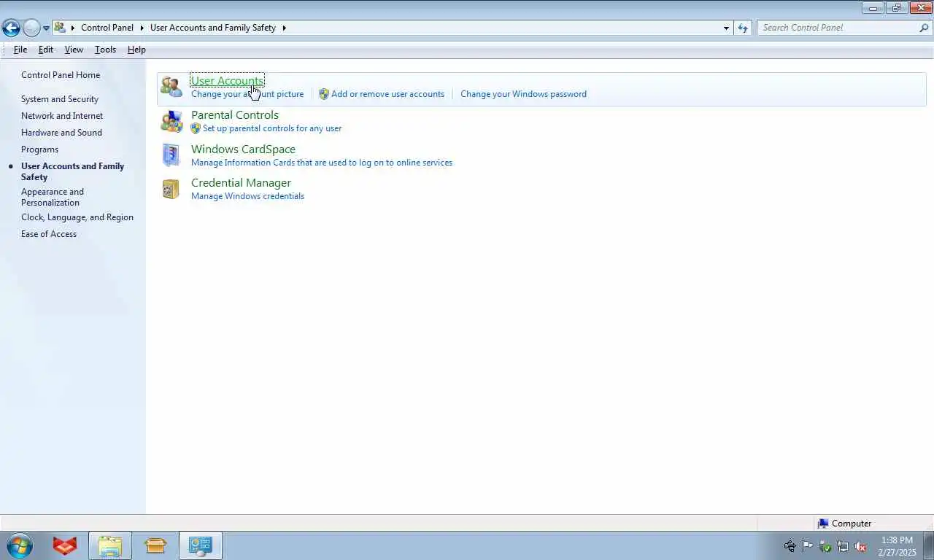The image size is (934, 560).
Task: Click the Control Panel breadcrumb
Action: tap(107, 28)
